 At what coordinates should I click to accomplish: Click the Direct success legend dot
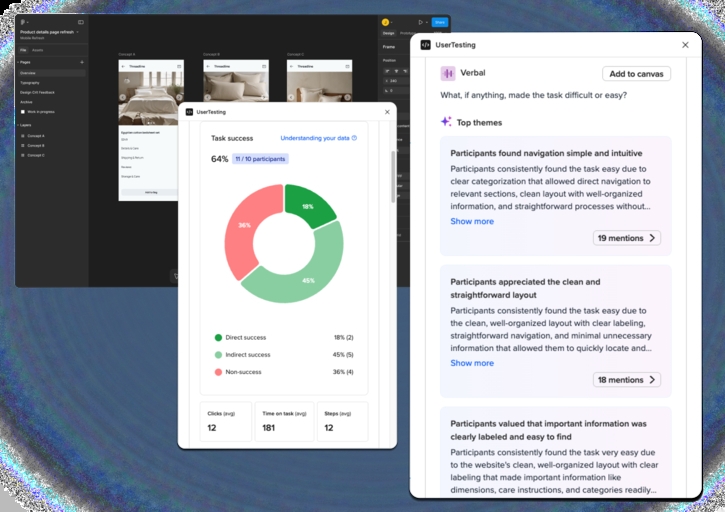(x=218, y=337)
